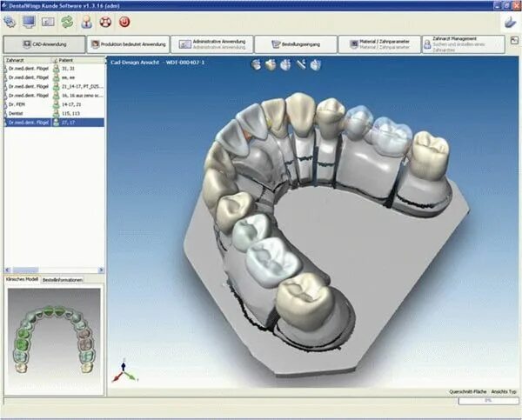Click the blue monitor icon in top toolbar
The height and width of the screenshot is (420, 522).
pos(29,22)
